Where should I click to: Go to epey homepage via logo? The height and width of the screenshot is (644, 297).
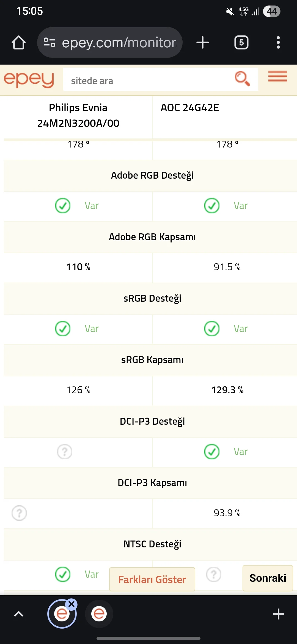[29, 80]
